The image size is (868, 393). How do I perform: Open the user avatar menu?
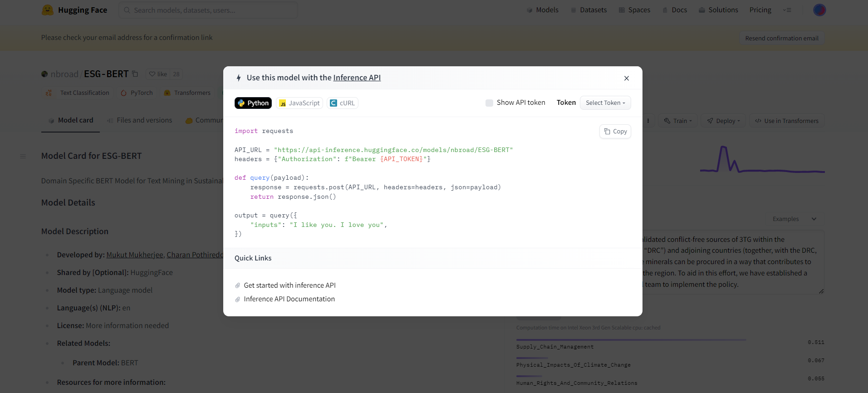pos(819,10)
